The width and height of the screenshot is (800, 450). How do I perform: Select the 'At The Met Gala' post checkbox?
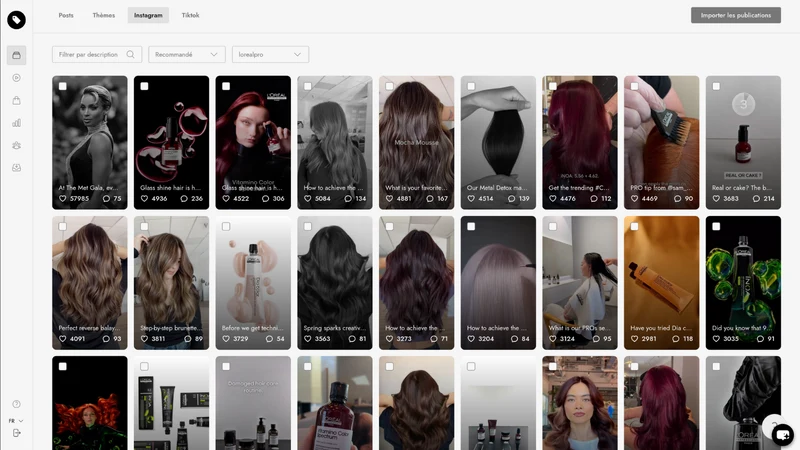pyautogui.click(x=63, y=86)
